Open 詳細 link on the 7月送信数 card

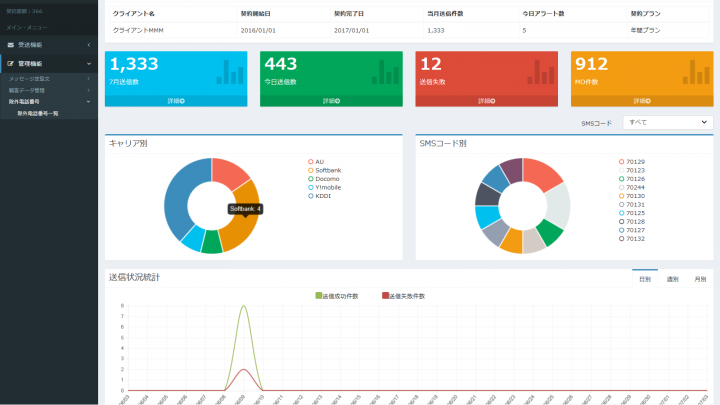(176, 101)
